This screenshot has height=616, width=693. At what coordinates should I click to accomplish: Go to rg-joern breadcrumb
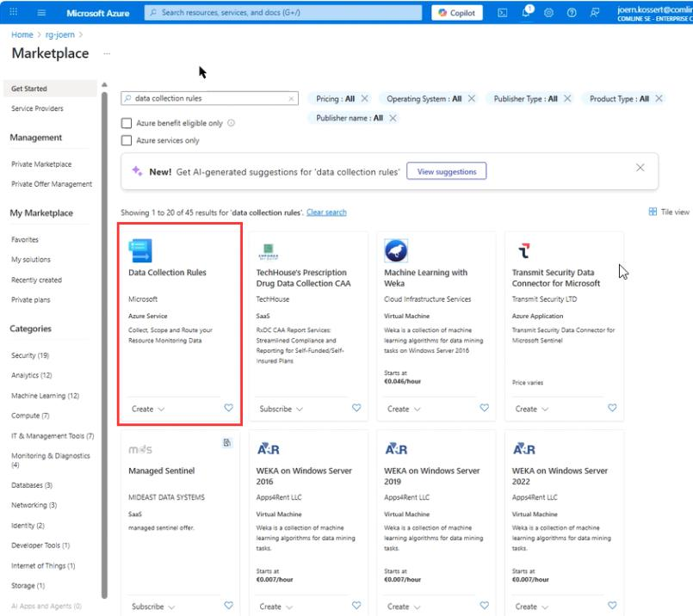coord(60,34)
